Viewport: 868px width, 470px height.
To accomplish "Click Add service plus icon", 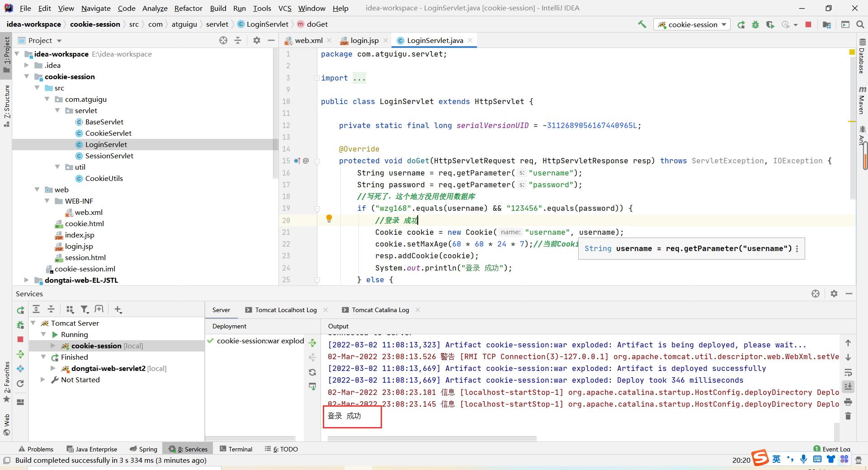I will [x=118, y=309].
